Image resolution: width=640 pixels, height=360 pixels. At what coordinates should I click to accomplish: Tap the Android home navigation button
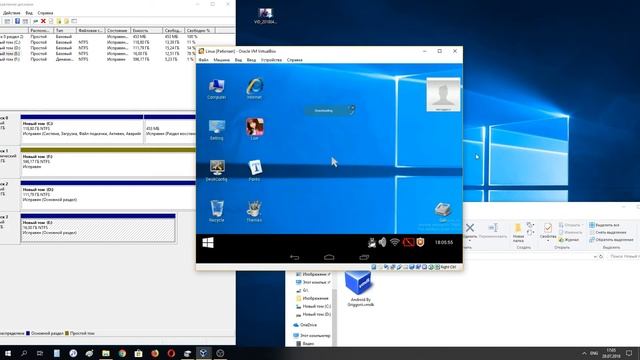[329, 257]
